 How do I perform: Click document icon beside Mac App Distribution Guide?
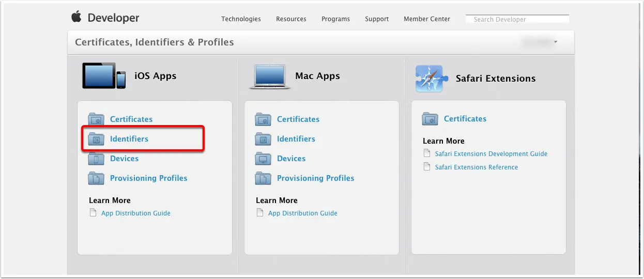click(260, 213)
